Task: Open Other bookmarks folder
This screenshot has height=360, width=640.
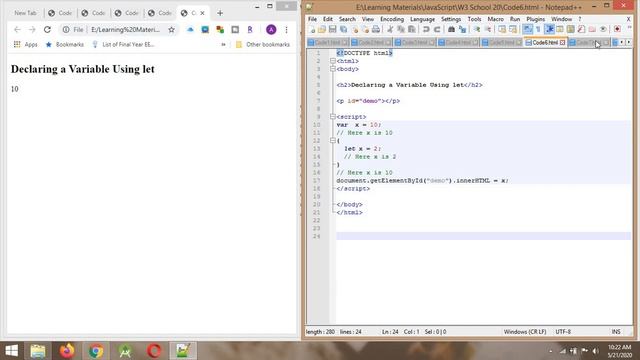Action: 263,44
